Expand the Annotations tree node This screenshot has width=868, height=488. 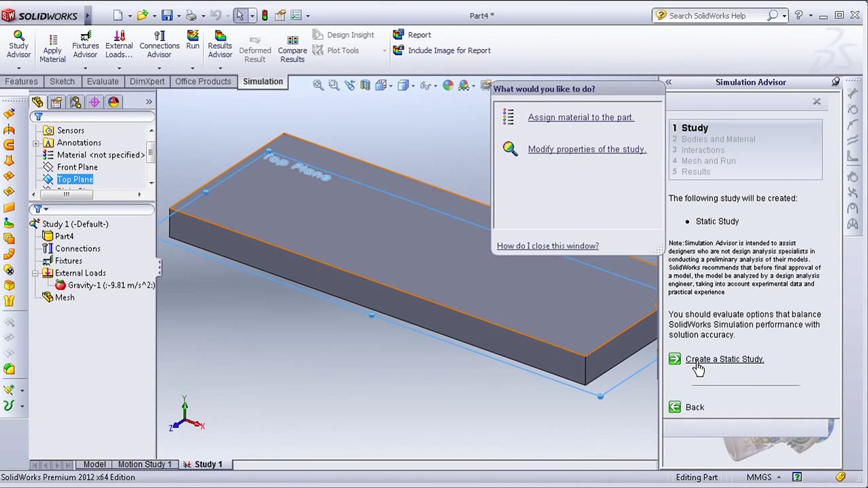[36, 143]
